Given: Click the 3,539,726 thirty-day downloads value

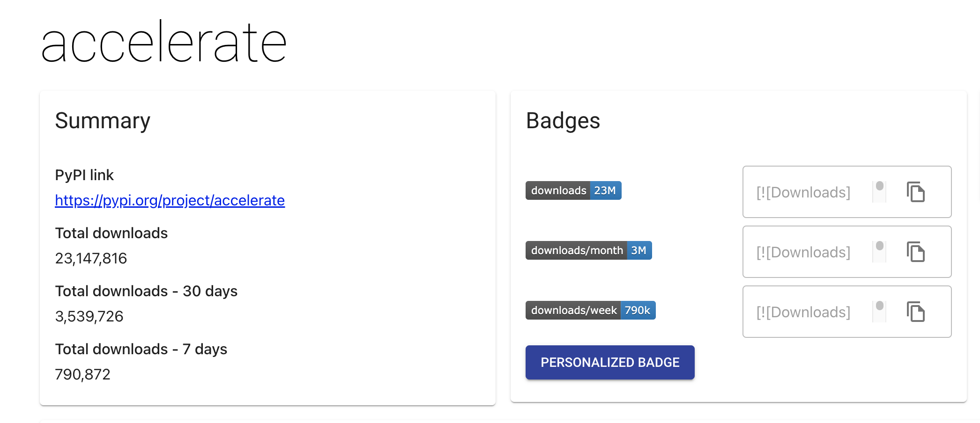Looking at the screenshot, I should coord(89,316).
